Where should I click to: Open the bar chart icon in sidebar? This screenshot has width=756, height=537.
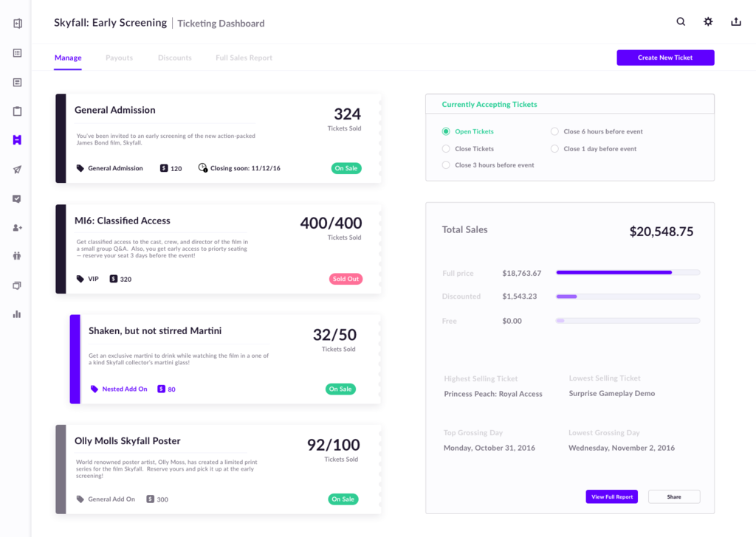point(17,313)
